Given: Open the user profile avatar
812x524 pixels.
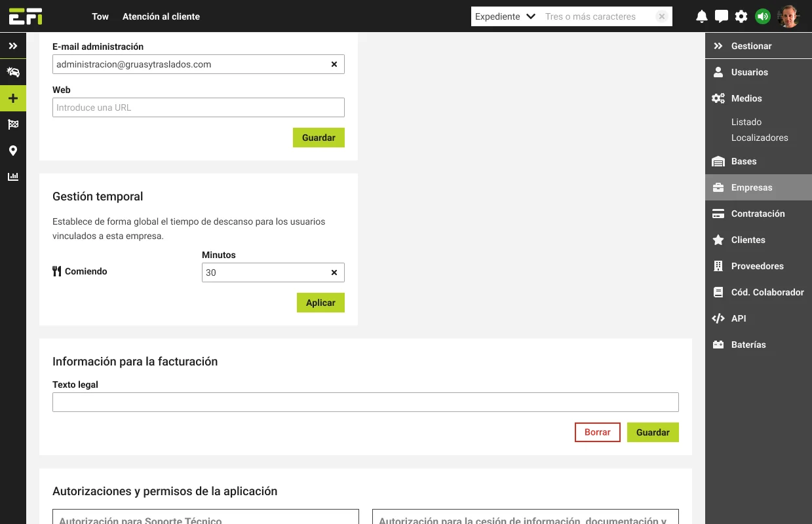Looking at the screenshot, I should click(x=789, y=16).
